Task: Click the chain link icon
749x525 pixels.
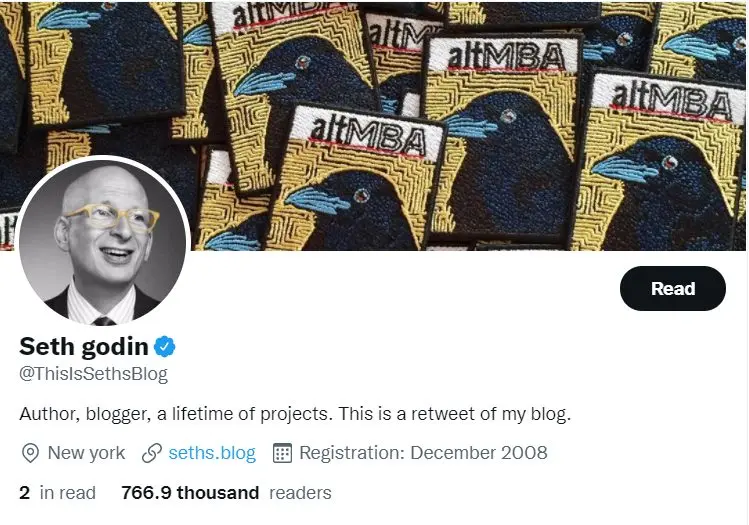Action: click(x=151, y=453)
